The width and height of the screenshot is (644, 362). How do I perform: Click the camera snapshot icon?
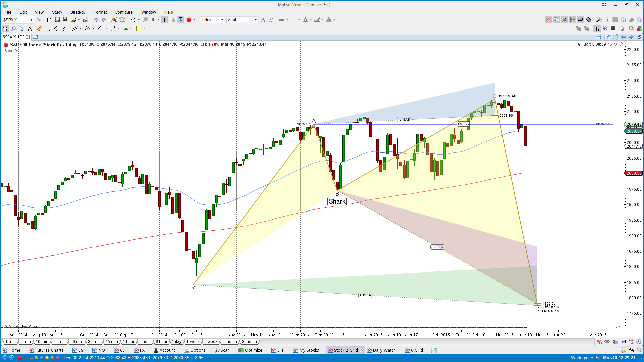tap(85, 20)
